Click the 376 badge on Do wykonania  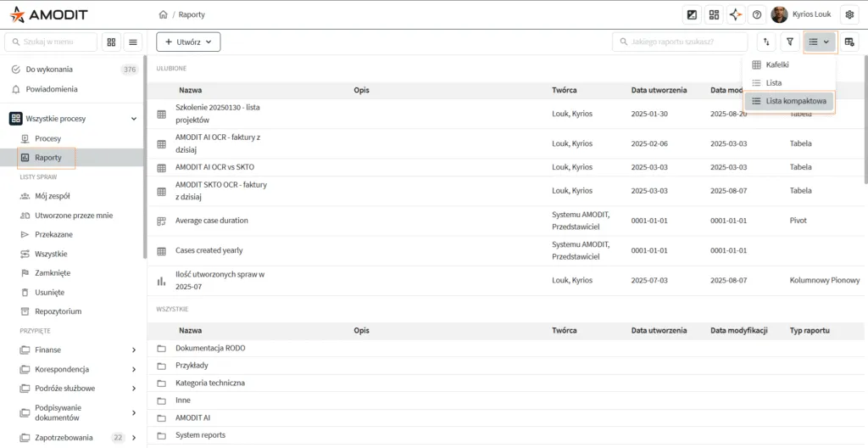[x=130, y=70]
